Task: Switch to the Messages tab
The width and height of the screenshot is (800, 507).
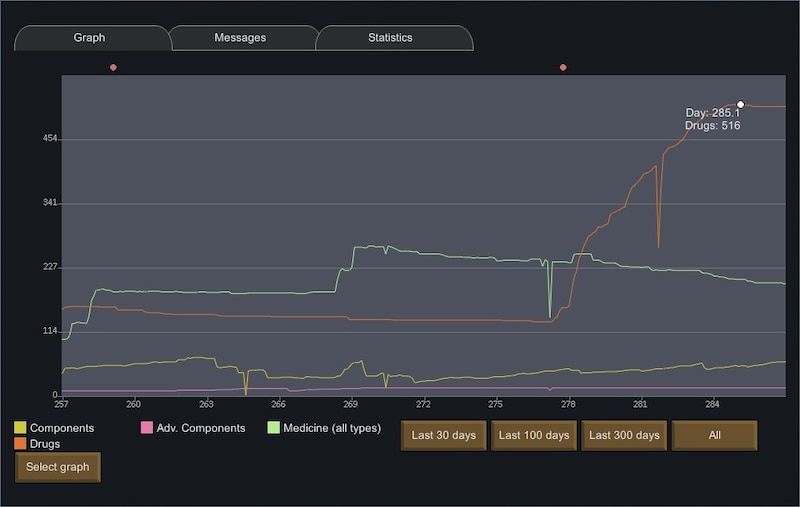Action: coord(240,38)
